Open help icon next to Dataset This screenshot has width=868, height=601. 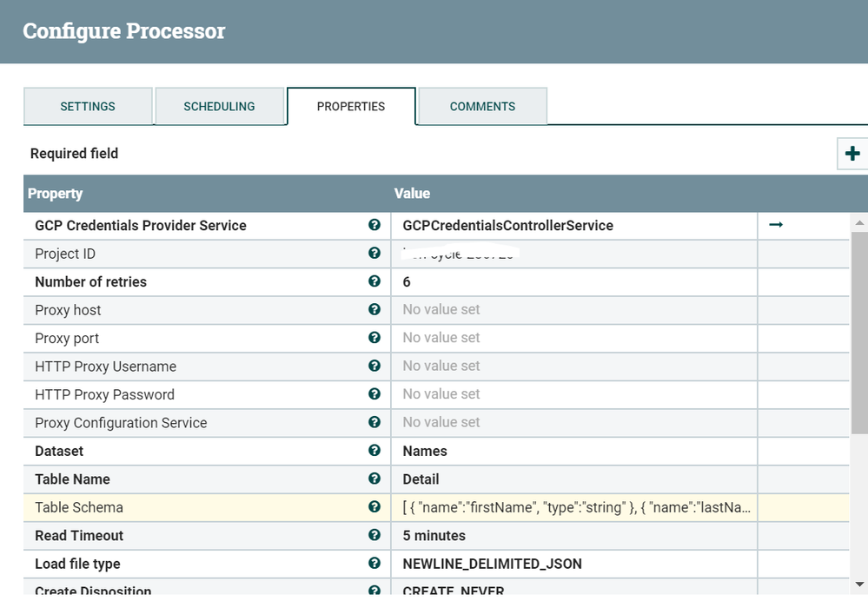point(374,451)
